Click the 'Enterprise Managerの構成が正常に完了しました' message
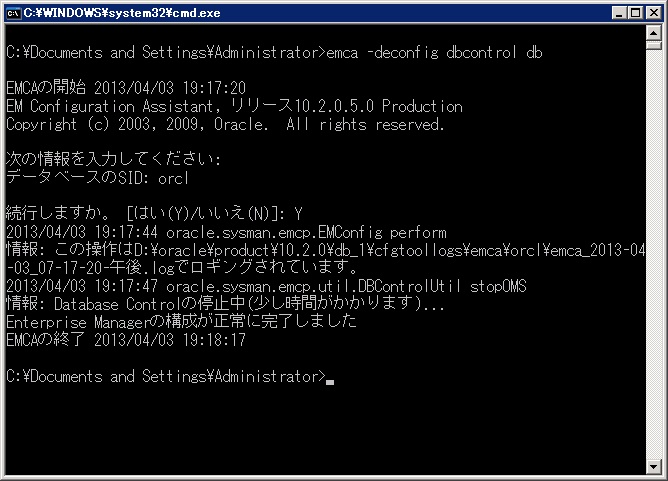Screen dimensions: 668x481 click(181, 322)
